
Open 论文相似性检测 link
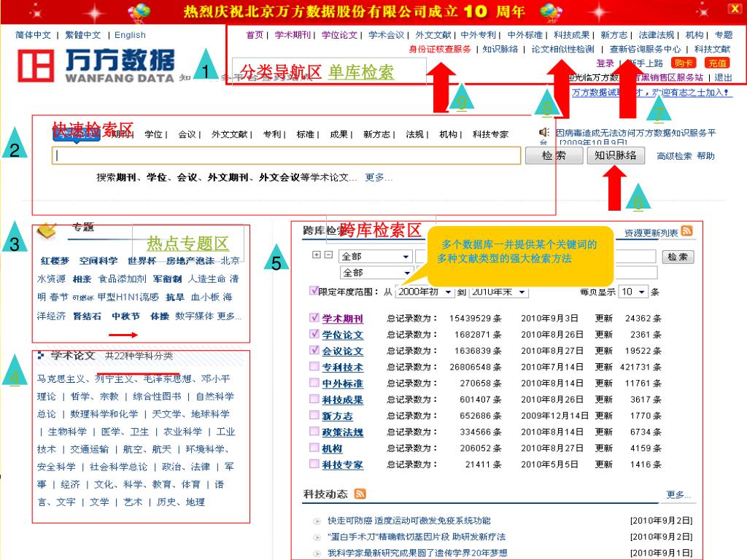(x=562, y=49)
